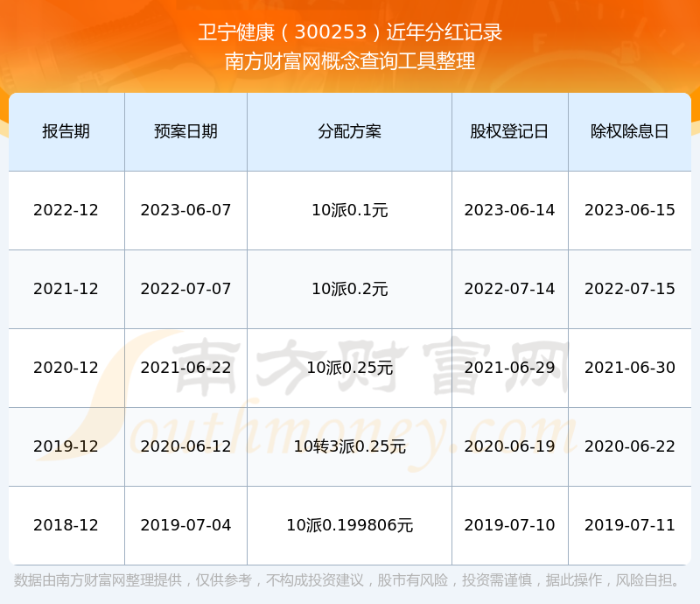Click report period 2021-12
Screen dimensions: 700x604
point(66,289)
